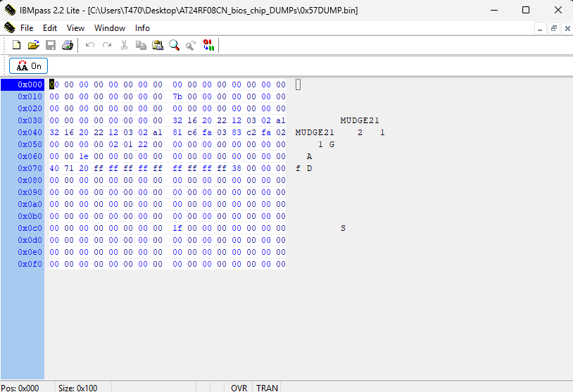573x392 pixels.
Task: Toggle the AA On translation button
Action: pos(28,66)
